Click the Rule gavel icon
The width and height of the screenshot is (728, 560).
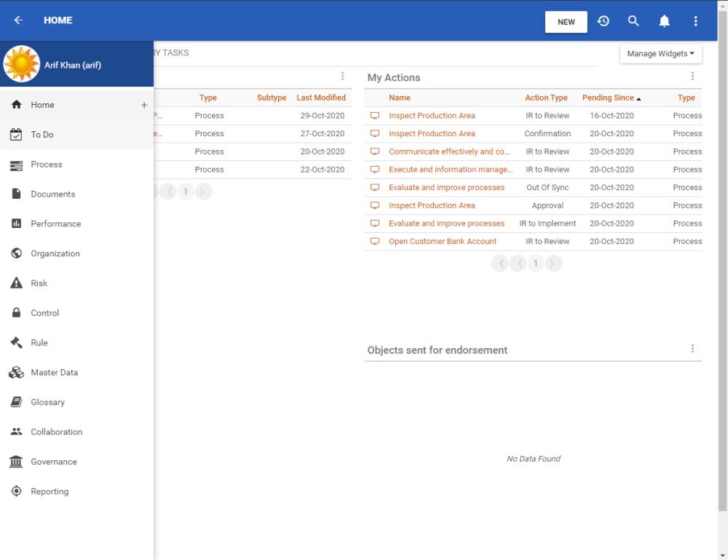[x=16, y=342]
